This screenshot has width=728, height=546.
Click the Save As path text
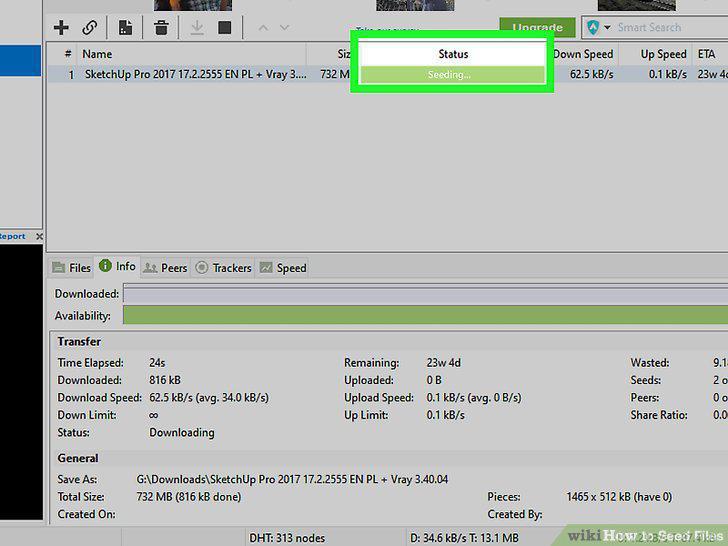(x=292, y=479)
